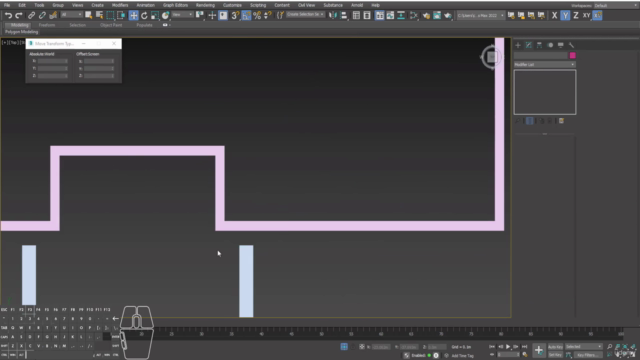Click Use Pivot Point Center icon
This screenshot has height=360, width=640.
point(200,16)
